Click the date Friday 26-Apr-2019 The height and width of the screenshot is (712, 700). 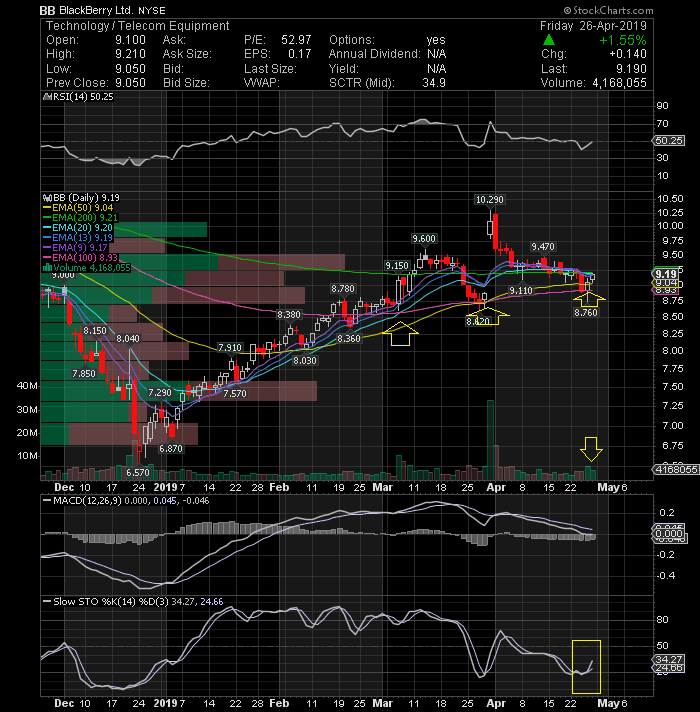[593, 26]
